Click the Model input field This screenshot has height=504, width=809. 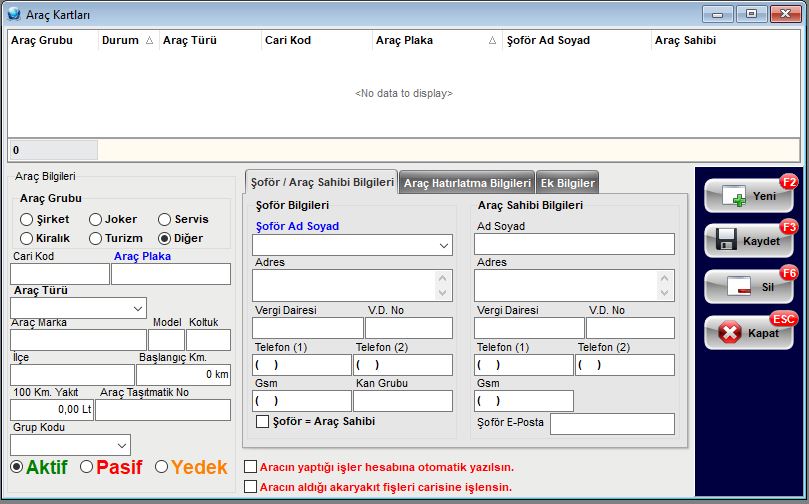click(x=166, y=340)
